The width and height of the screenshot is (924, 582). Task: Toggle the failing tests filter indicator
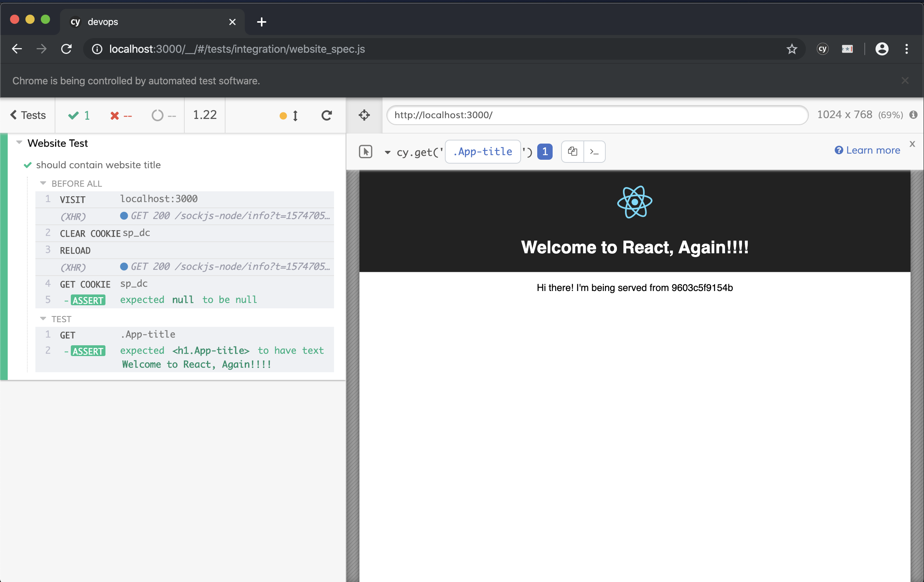pyautogui.click(x=120, y=115)
